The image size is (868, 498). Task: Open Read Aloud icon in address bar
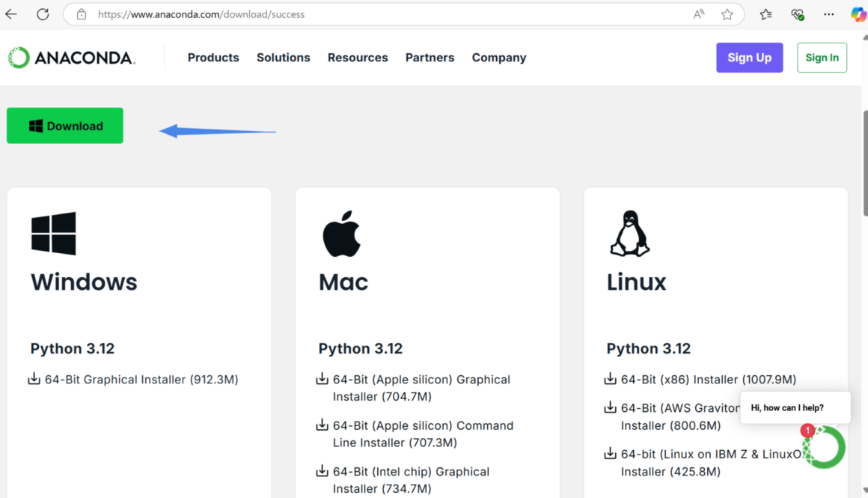[699, 14]
